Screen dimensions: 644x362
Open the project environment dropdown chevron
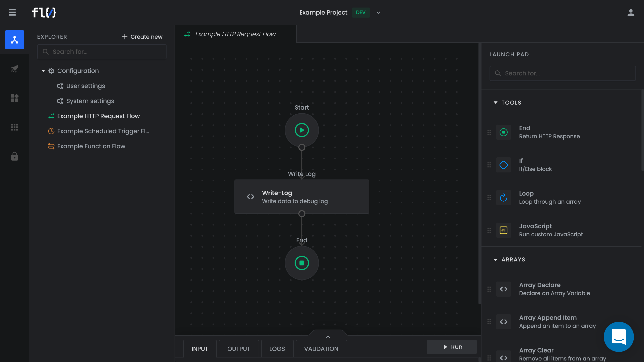378,13
